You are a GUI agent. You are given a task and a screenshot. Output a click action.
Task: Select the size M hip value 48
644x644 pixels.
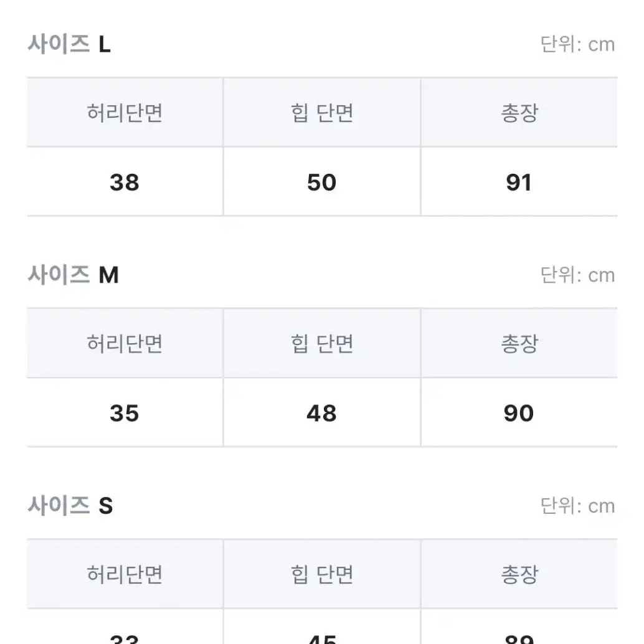(x=321, y=413)
